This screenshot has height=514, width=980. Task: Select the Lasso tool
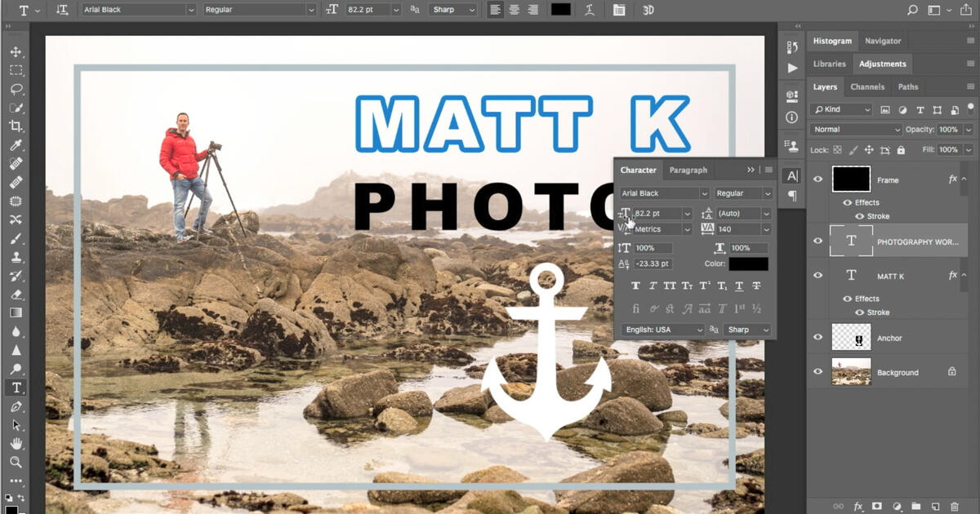click(x=16, y=89)
